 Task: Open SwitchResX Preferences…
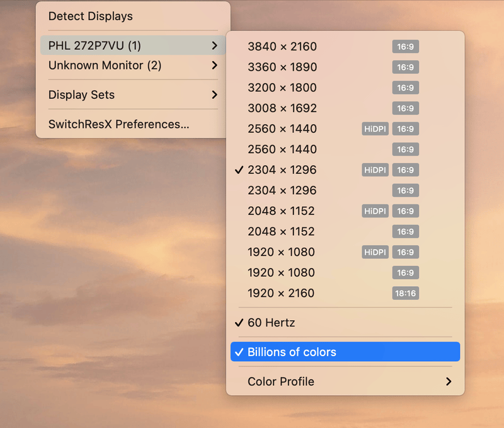pyautogui.click(x=118, y=124)
